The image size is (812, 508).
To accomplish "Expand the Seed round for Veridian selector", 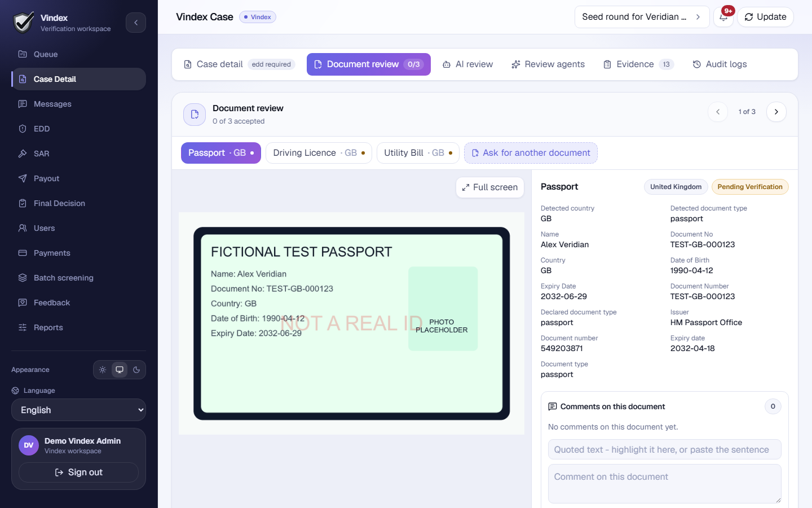I will pos(642,17).
